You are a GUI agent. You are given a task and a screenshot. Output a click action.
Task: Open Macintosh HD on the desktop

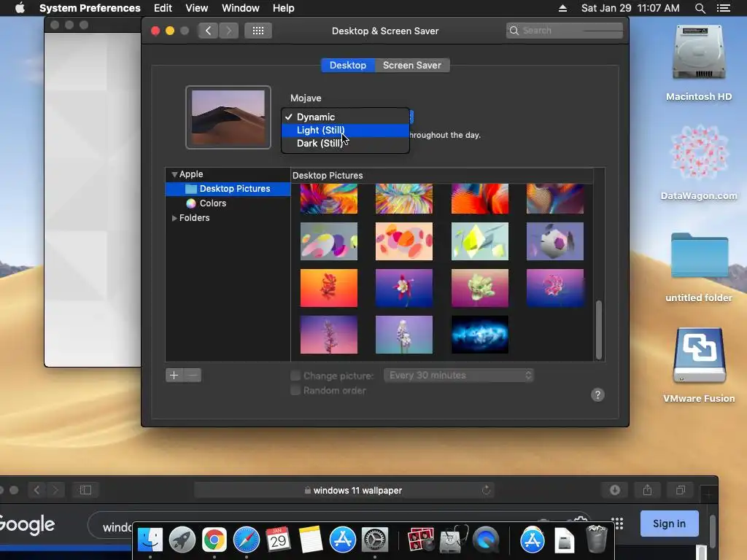pyautogui.click(x=699, y=63)
